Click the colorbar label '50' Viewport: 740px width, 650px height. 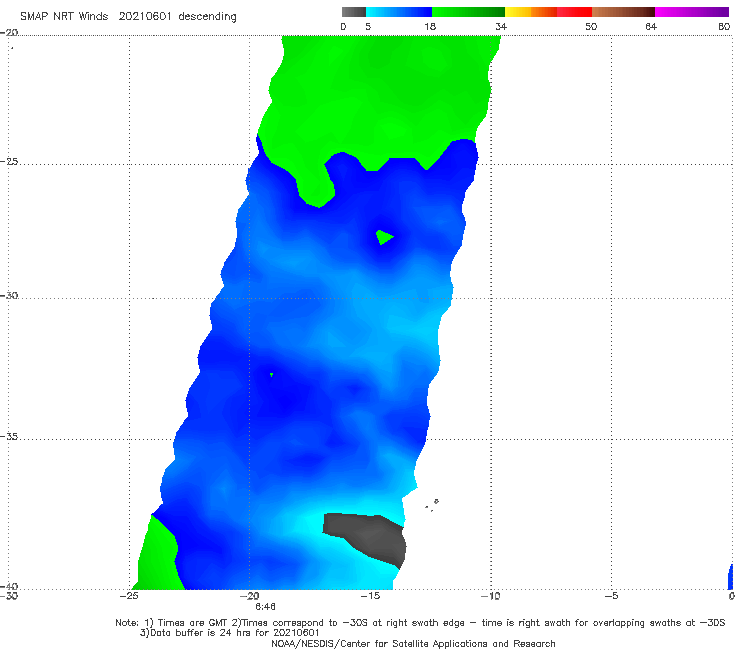[x=591, y=27]
